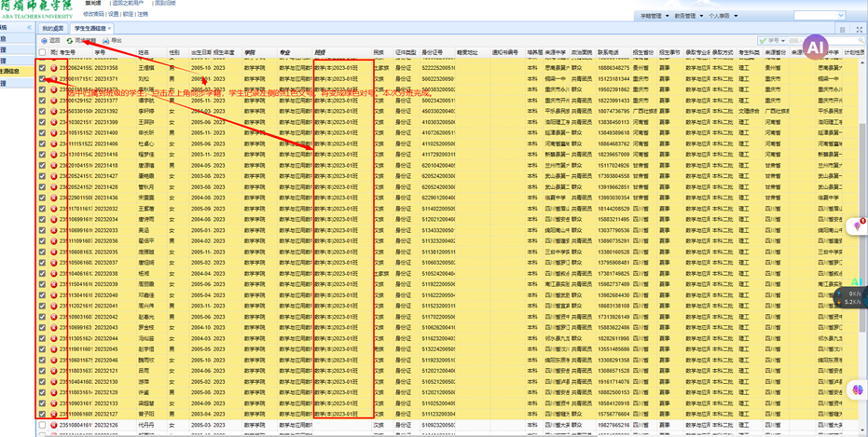Uncheck the checkbox for student 20231436

tap(42, 198)
